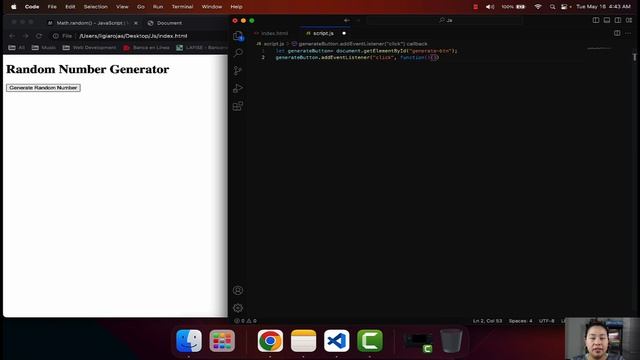This screenshot has width=640, height=360.
Task: Click code line 1 in the editor
Action: point(366,51)
